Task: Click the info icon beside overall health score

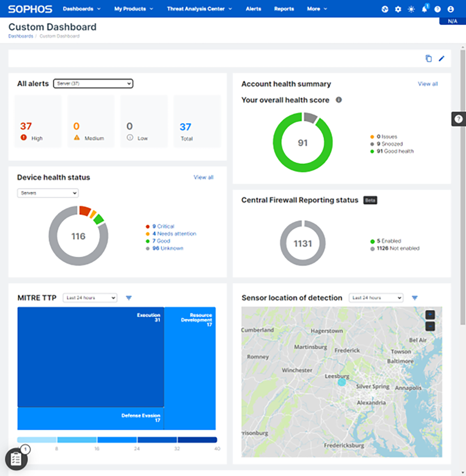Action: (x=339, y=100)
